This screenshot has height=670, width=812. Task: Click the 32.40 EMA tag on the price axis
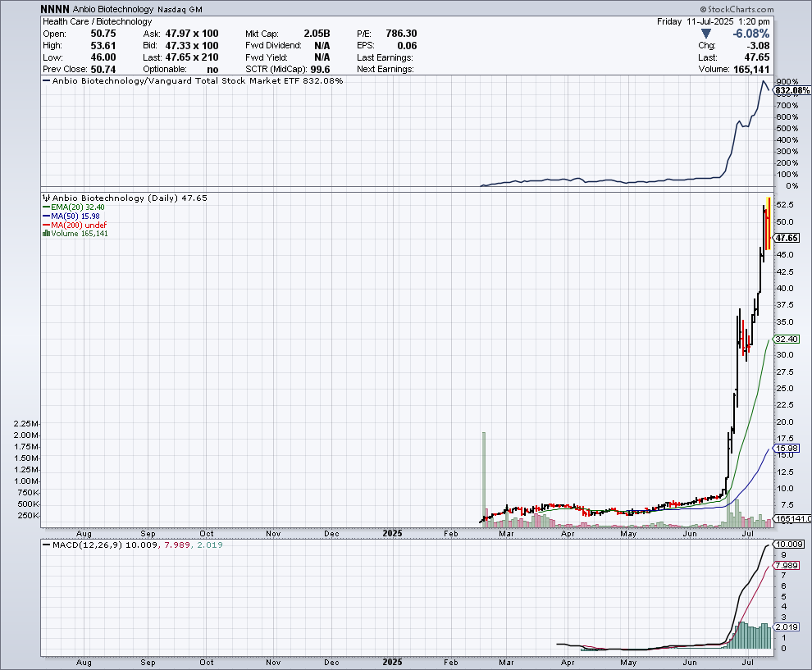pyautogui.click(x=787, y=340)
